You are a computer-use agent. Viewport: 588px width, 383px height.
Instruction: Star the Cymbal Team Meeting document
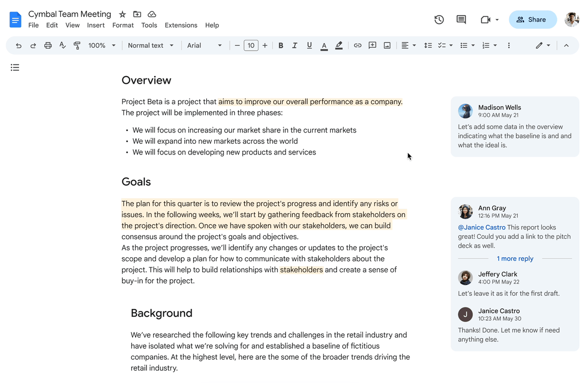click(x=122, y=14)
